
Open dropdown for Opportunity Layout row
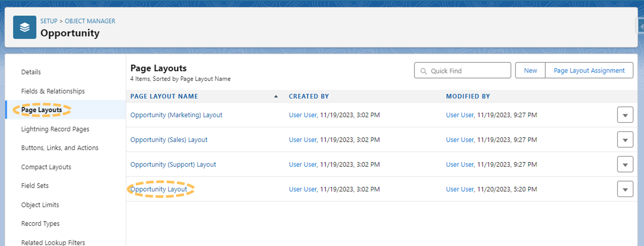[625, 189]
